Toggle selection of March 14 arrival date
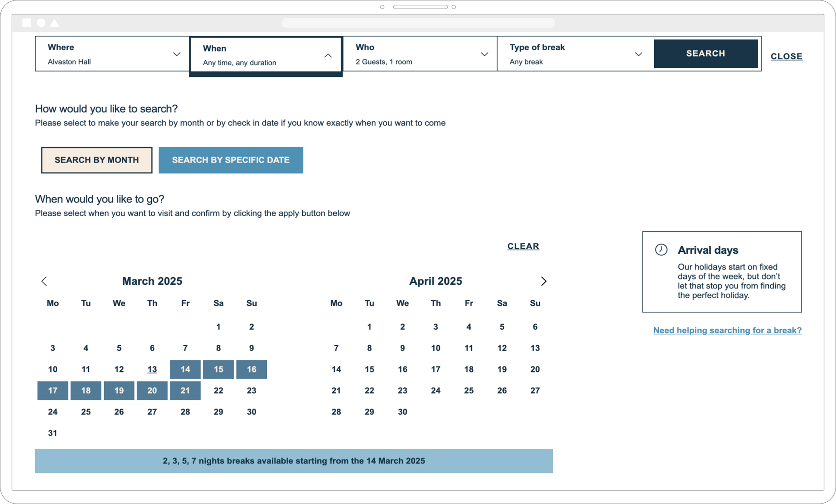 (185, 369)
